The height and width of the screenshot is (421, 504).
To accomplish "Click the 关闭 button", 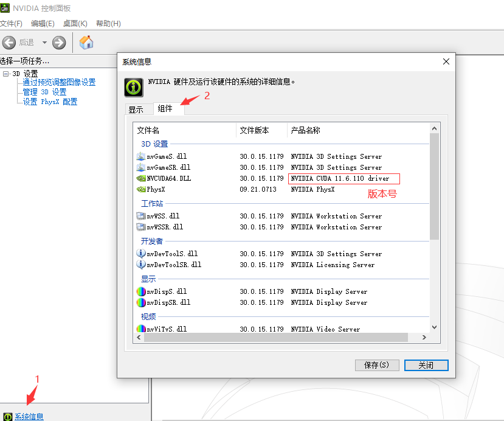I will 426,366.
